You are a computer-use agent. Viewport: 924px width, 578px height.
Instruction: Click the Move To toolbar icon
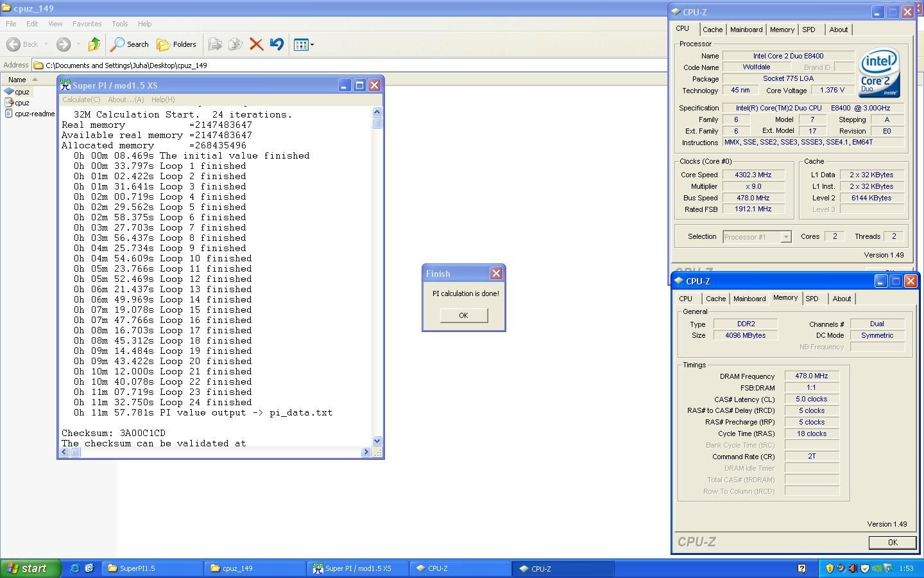coord(215,44)
